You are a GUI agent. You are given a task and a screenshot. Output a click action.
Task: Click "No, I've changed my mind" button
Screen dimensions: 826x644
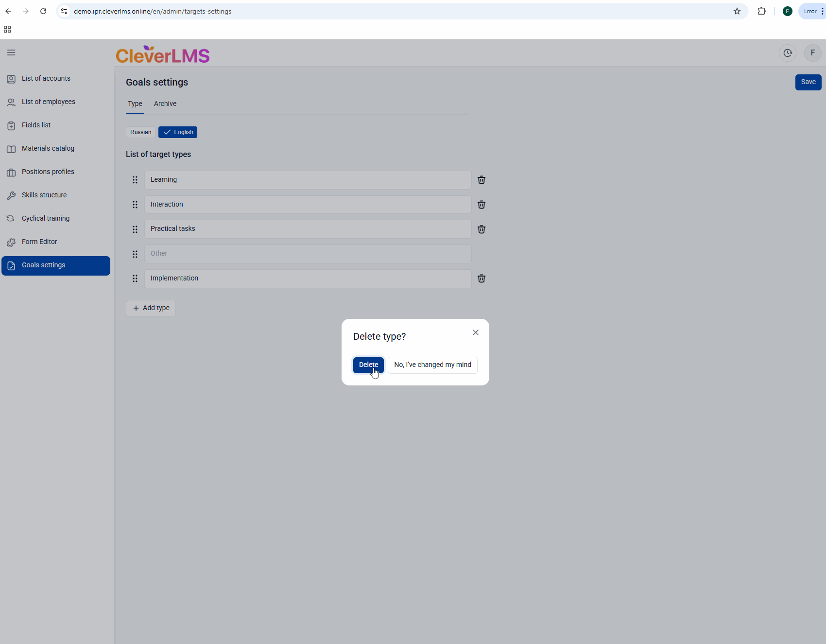click(432, 365)
